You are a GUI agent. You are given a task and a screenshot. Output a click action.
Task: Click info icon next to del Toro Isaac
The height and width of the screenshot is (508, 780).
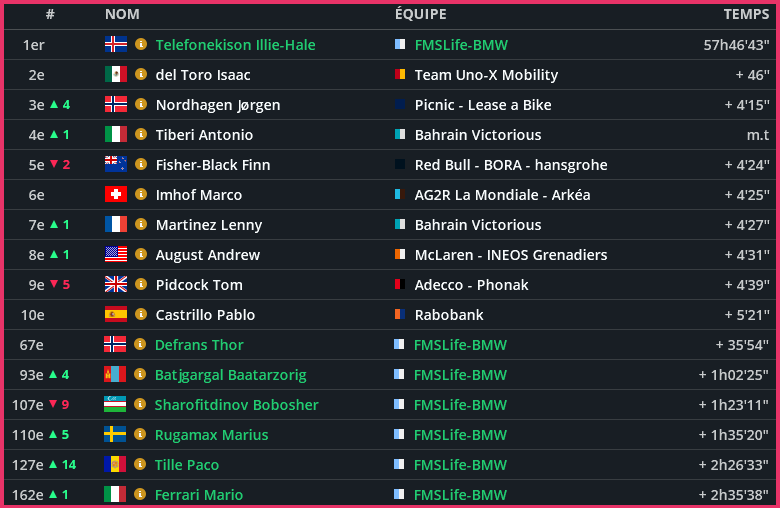(141, 75)
